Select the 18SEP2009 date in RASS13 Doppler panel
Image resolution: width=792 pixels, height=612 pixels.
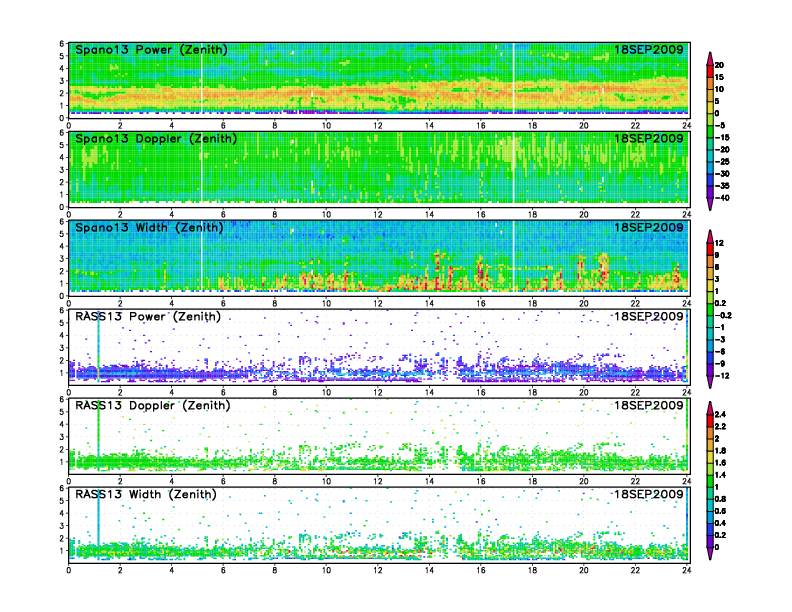coord(649,405)
